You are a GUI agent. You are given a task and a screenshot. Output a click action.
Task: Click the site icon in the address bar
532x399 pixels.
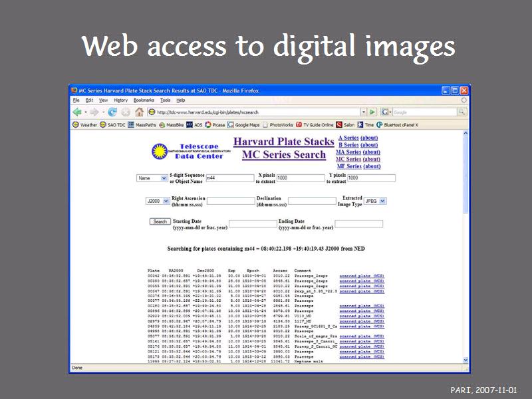(x=152, y=112)
